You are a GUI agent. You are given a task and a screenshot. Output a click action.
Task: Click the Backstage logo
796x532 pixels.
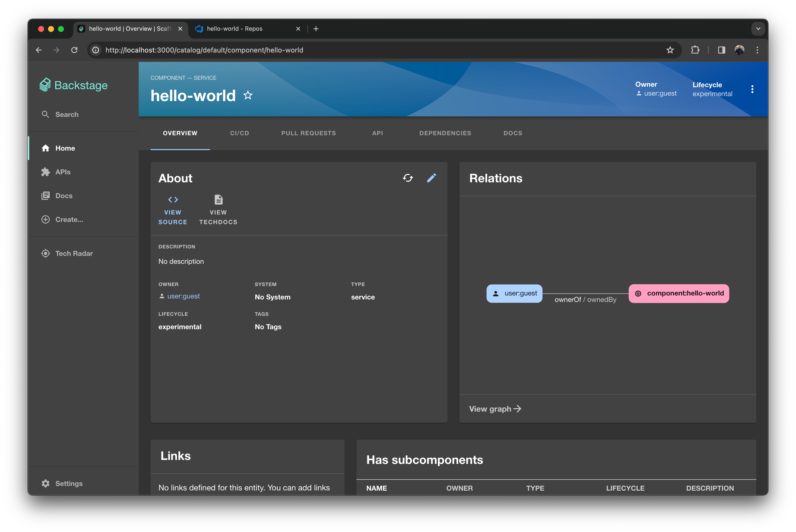point(73,85)
